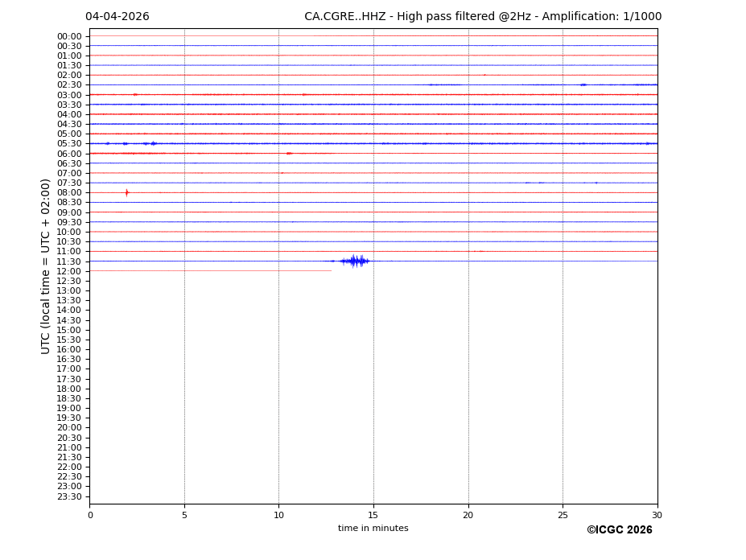Click the 'time in minutes' axis label
Viewport: 746px width, 560px height.
(373, 529)
